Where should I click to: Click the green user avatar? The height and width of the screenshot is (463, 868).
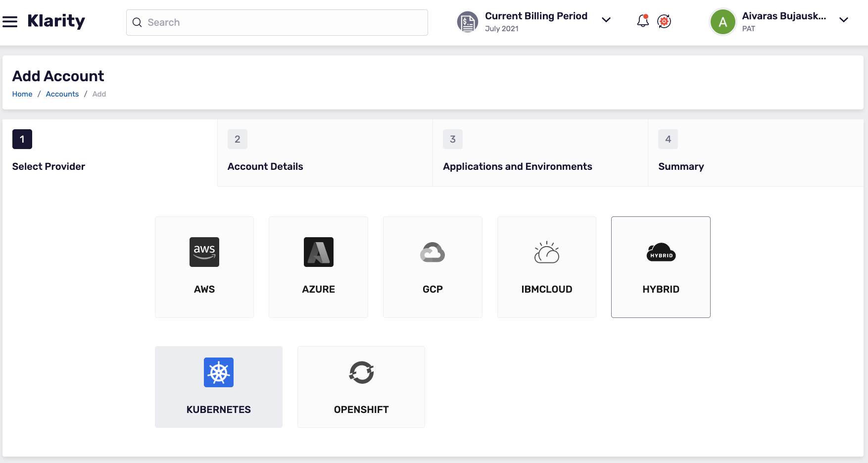[x=723, y=22]
